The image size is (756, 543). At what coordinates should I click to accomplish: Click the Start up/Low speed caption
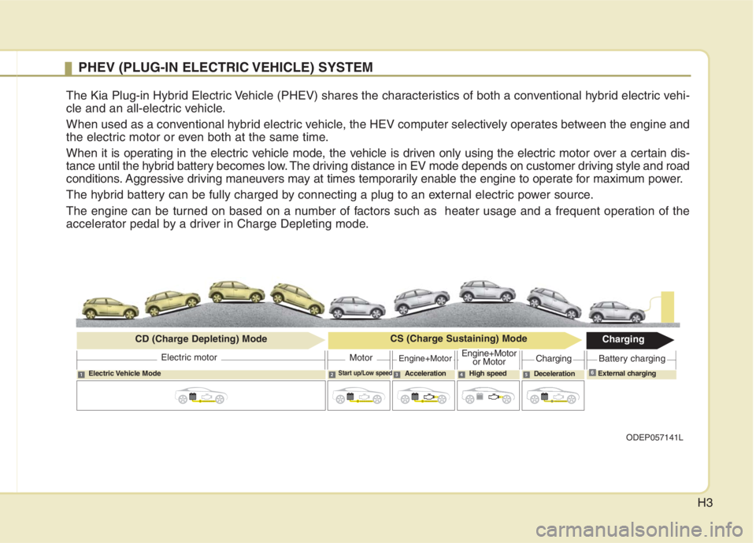tap(365, 373)
